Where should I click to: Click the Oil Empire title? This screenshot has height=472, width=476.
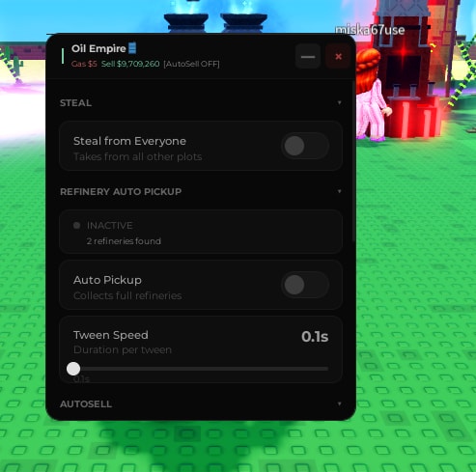(98, 48)
